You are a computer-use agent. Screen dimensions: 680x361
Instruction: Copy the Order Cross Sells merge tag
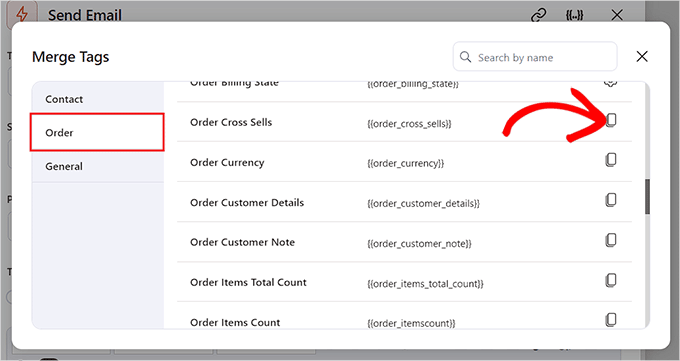(611, 120)
